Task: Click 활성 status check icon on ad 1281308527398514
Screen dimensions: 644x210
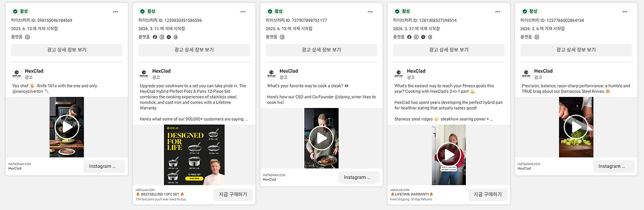Action: pos(396,11)
